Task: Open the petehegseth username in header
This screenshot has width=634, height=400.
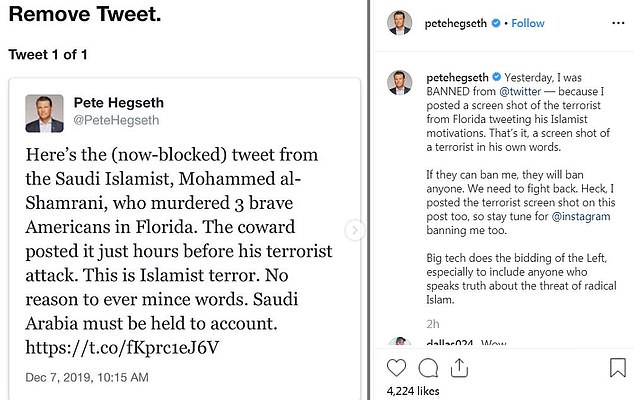Action: 457,22
